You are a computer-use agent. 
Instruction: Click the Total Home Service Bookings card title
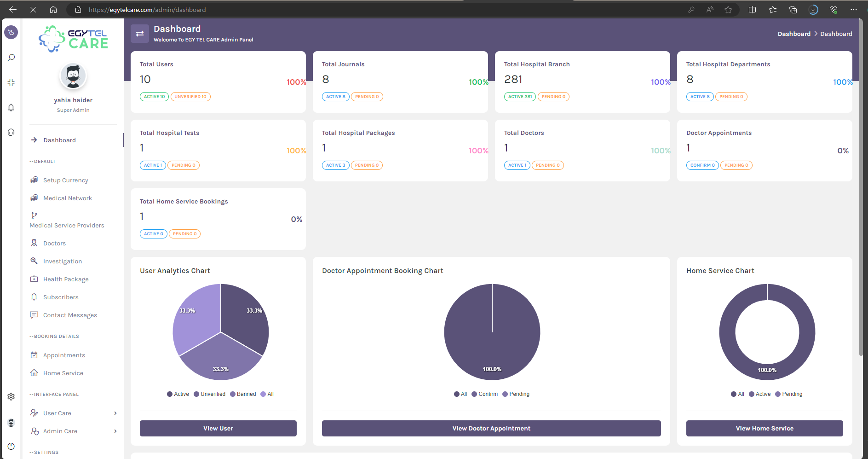[x=184, y=201]
